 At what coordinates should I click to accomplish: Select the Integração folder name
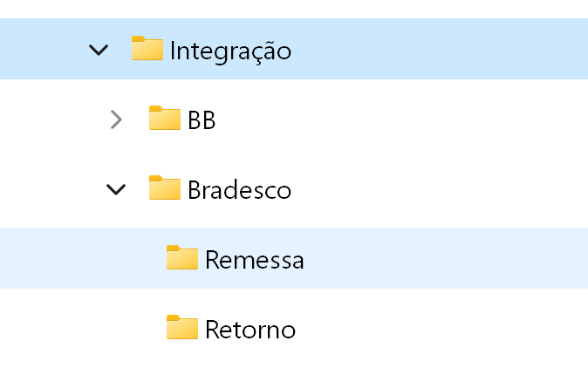[230, 51]
